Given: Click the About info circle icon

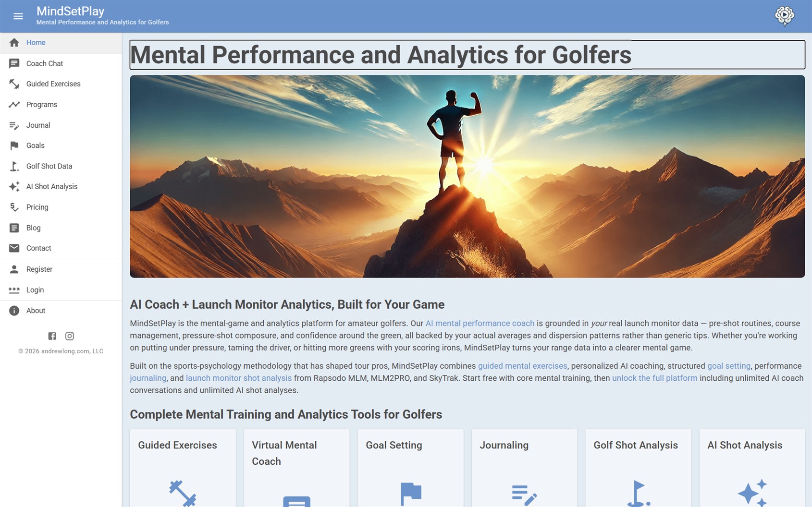Looking at the screenshot, I should (x=14, y=311).
